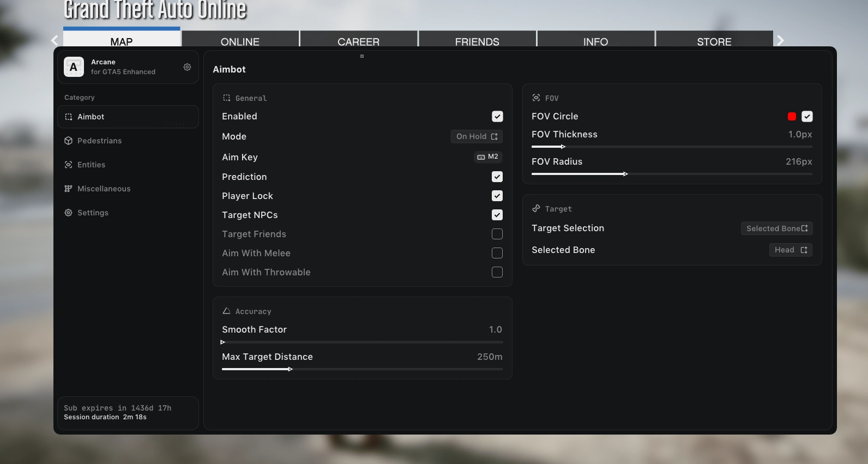This screenshot has height=464, width=868.
Task: Check the Aim With Melee box
Action: [497, 253]
